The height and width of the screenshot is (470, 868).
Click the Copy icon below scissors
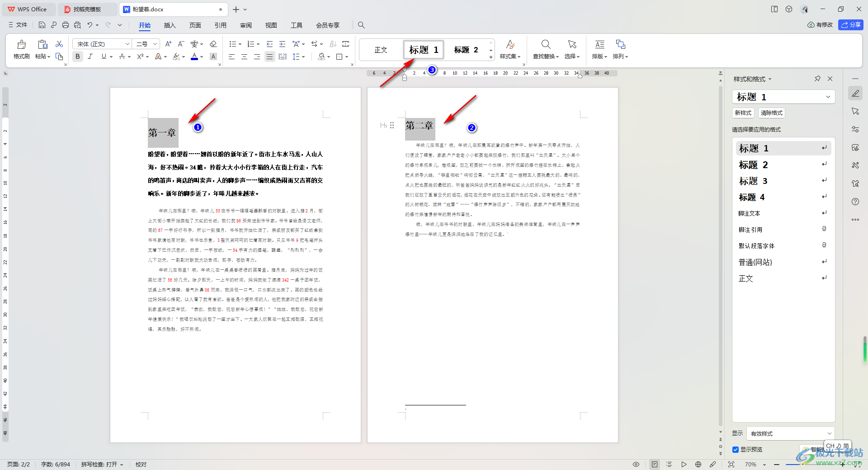[59, 56]
